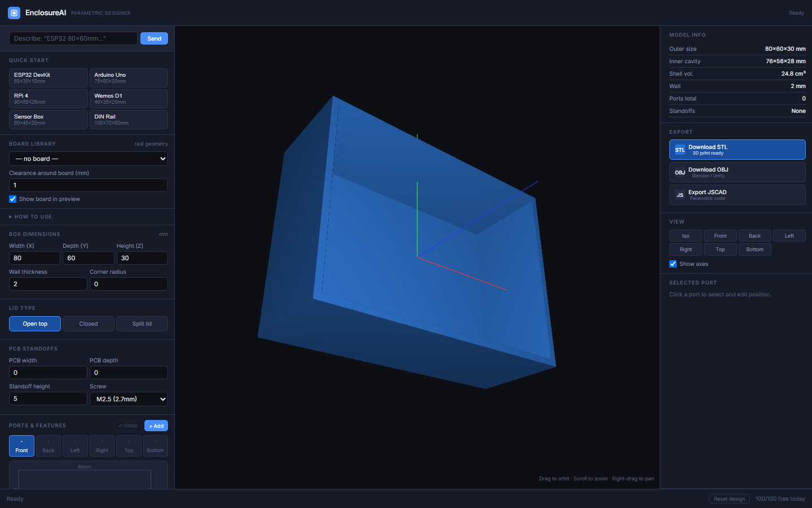This screenshot has width=812, height=508.
Task: Switch to the Top ports face tab
Action: coord(129,446)
